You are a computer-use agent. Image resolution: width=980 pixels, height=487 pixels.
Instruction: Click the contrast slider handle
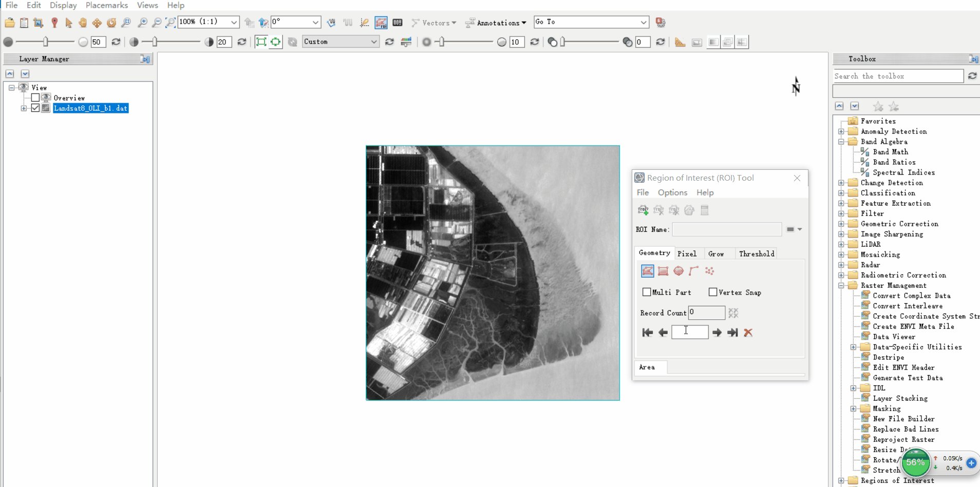coord(155,42)
